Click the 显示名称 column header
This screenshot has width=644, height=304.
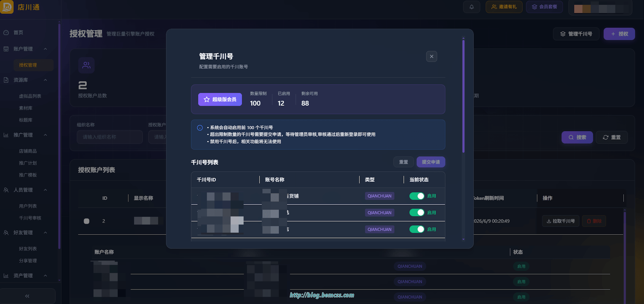click(143, 198)
